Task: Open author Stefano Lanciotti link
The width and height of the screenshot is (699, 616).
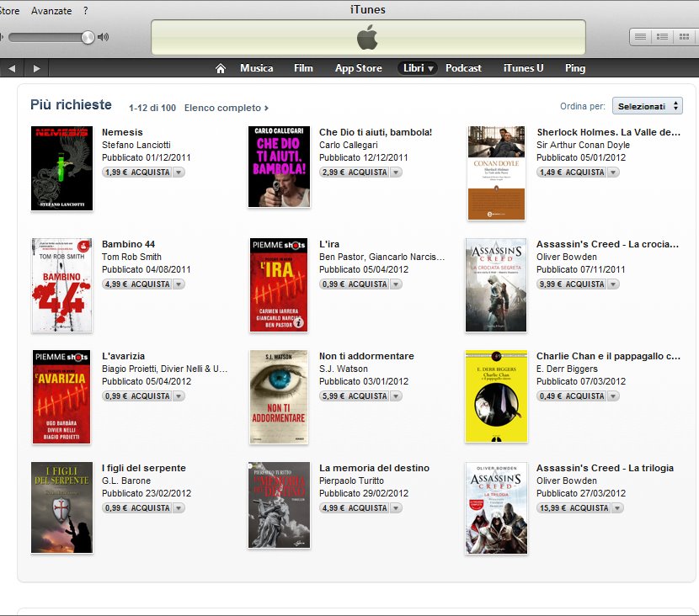Action: coord(136,145)
